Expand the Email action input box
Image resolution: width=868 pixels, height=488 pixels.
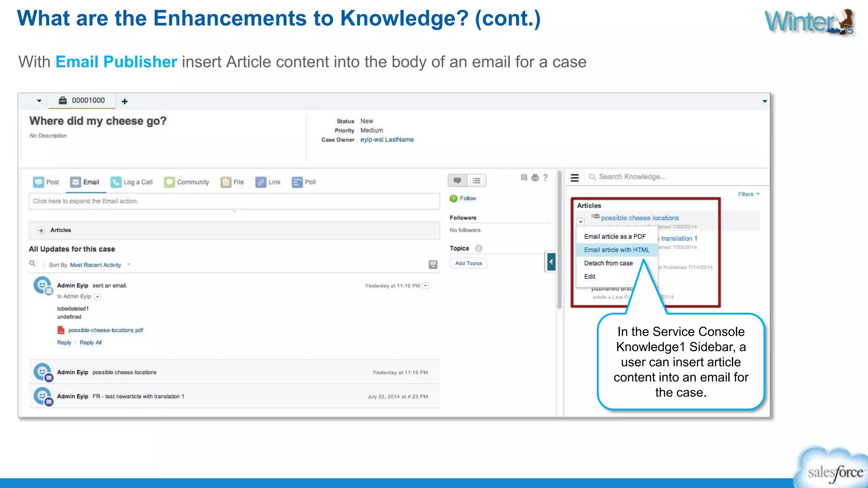[x=234, y=201]
